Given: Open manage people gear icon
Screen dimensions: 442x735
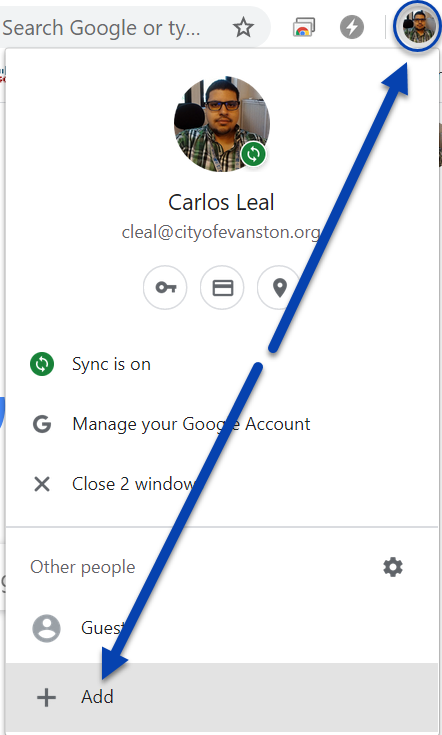Looking at the screenshot, I should [393, 567].
